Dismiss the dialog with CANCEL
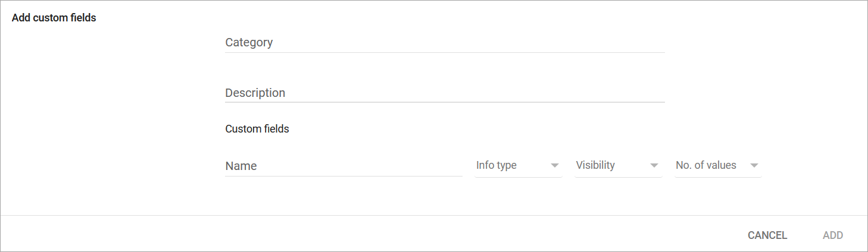This screenshot has height=252, width=868. click(767, 235)
